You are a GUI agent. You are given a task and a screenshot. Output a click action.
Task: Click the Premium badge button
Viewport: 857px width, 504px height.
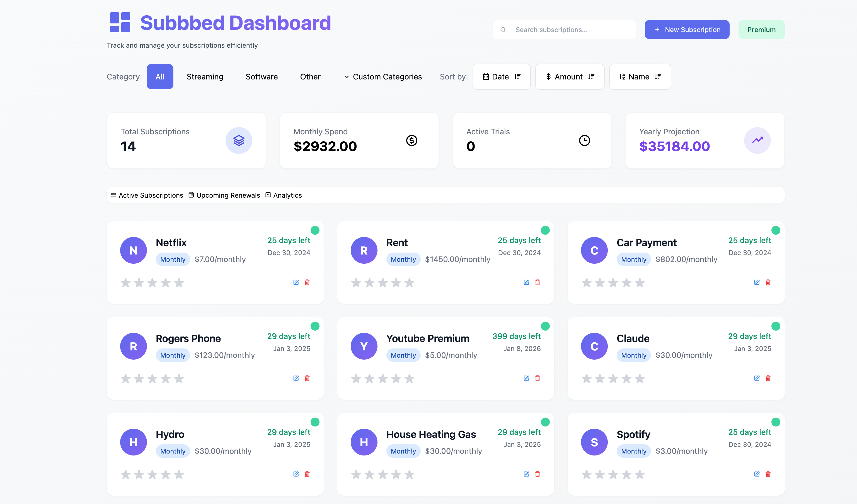[761, 30]
